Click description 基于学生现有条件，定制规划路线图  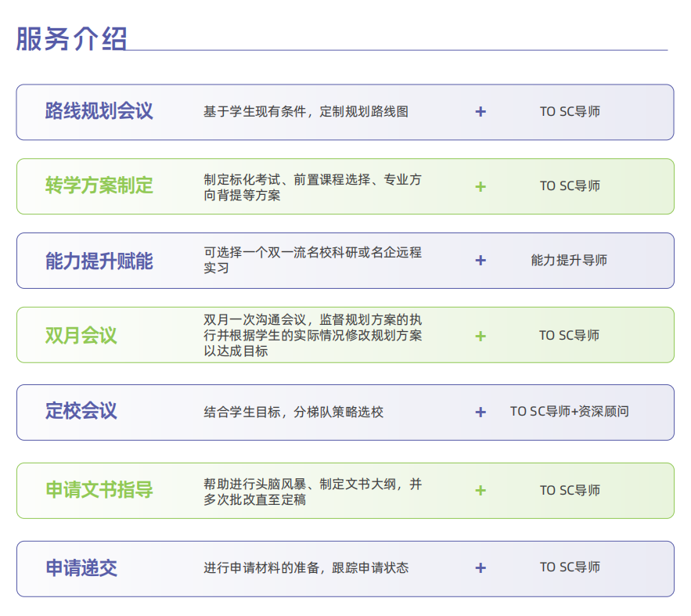pos(305,112)
